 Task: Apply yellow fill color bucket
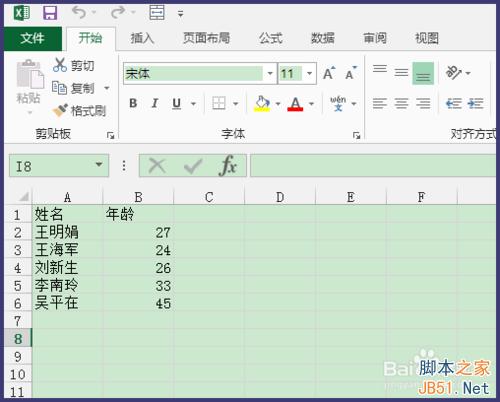pyautogui.click(x=262, y=104)
